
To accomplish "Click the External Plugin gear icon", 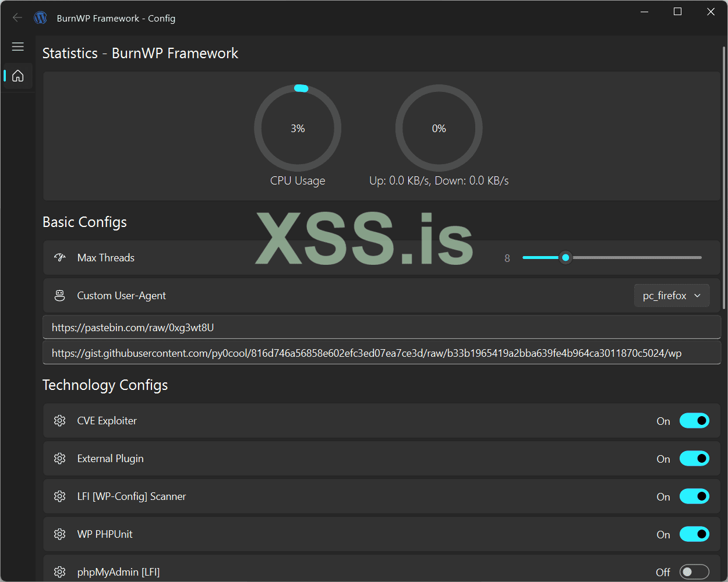I will point(59,459).
